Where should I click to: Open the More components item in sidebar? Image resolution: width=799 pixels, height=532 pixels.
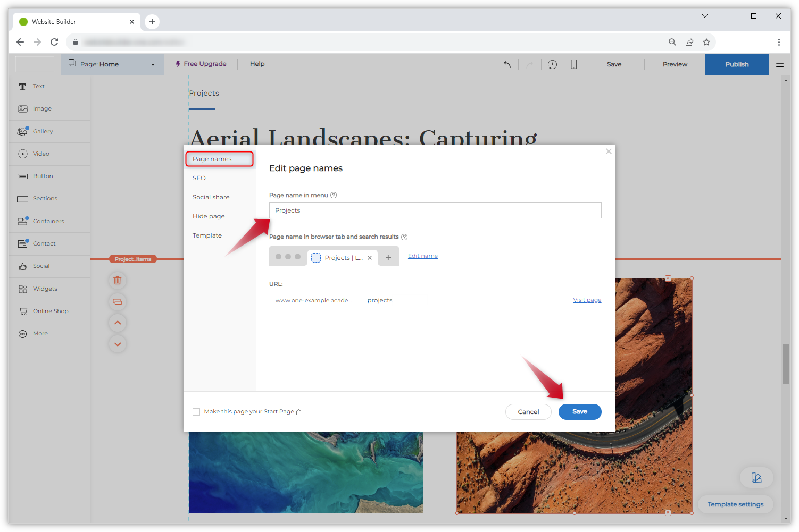click(40, 334)
